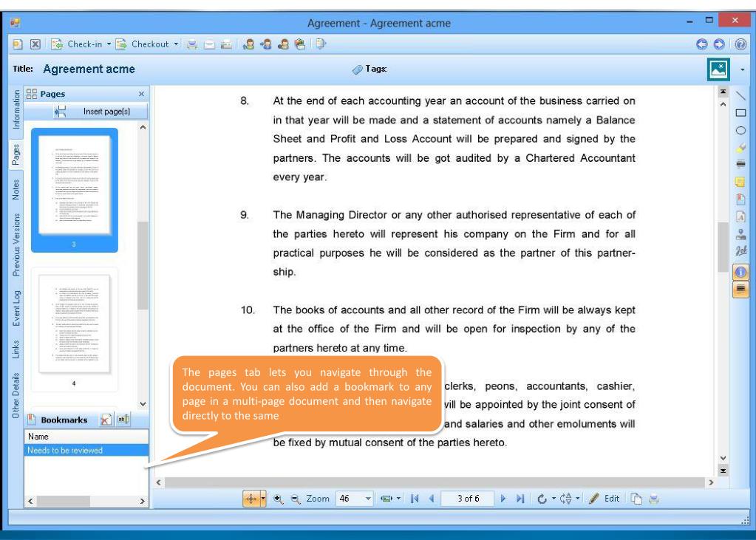Select the signature annotation tool
Screen dimensions: 756x540
click(x=740, y=251)
